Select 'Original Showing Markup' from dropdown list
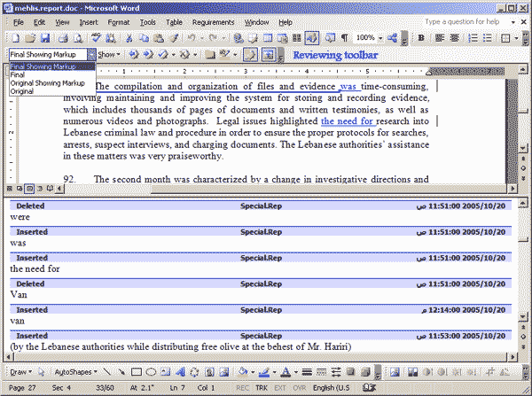The image size is (532, 396). pyautogui.click(x=47, y=82)
